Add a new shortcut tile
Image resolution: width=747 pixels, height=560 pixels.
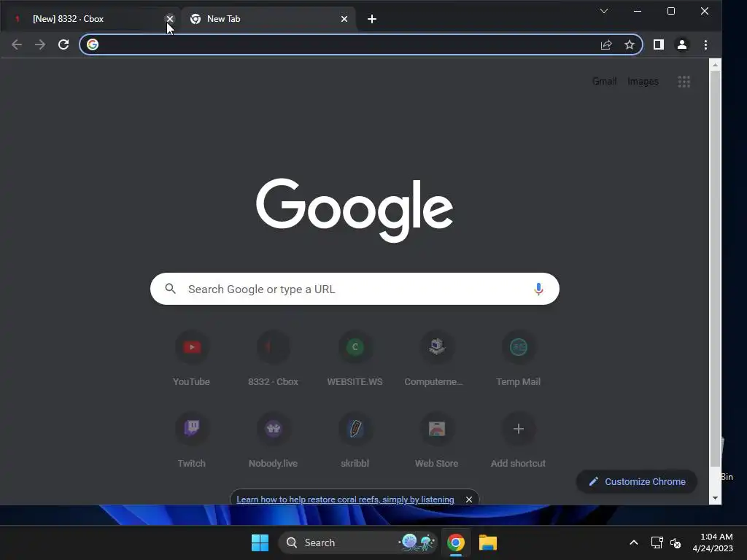click(x=519, y=440)
